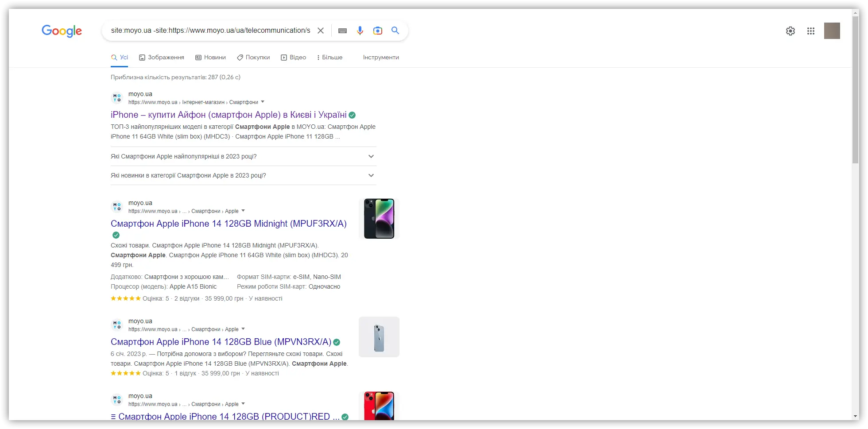Click Формат SIM-карти: e-SIM, Nano-SIM text
The width and height of the screenshot is (868, 429).
pyautogui.click(x=289, y=277)
